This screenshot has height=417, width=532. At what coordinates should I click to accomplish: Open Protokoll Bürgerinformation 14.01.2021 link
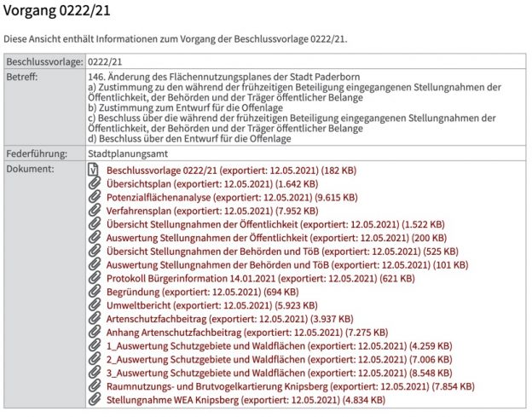261,279
